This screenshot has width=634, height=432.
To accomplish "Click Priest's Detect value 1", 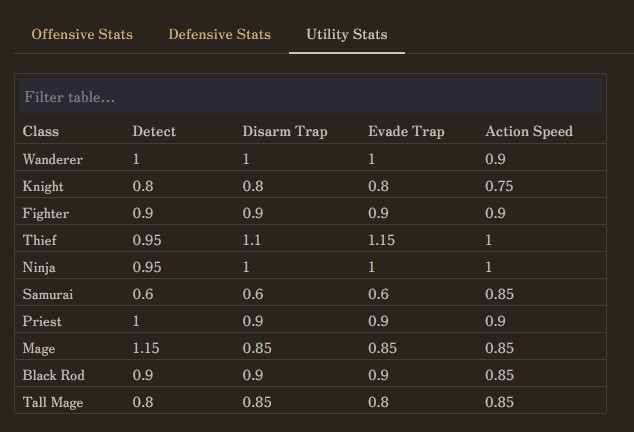I will coord(136,321).
